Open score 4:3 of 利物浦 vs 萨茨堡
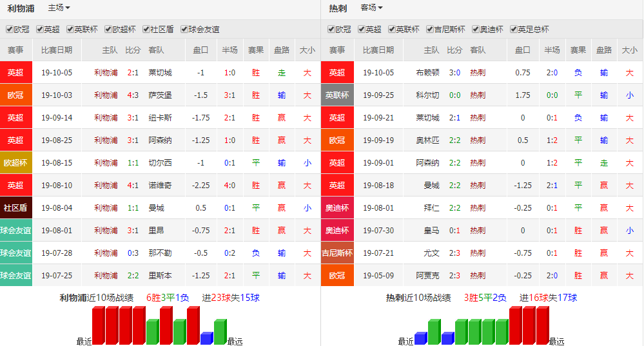This screenshot has height=346, width=644. (133, 95)
